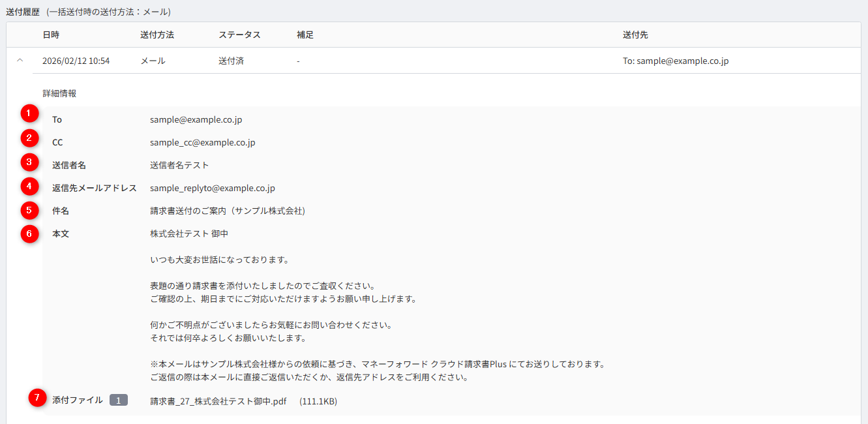Click the CC address sample_cc@example.co.jp

point(202,142)
